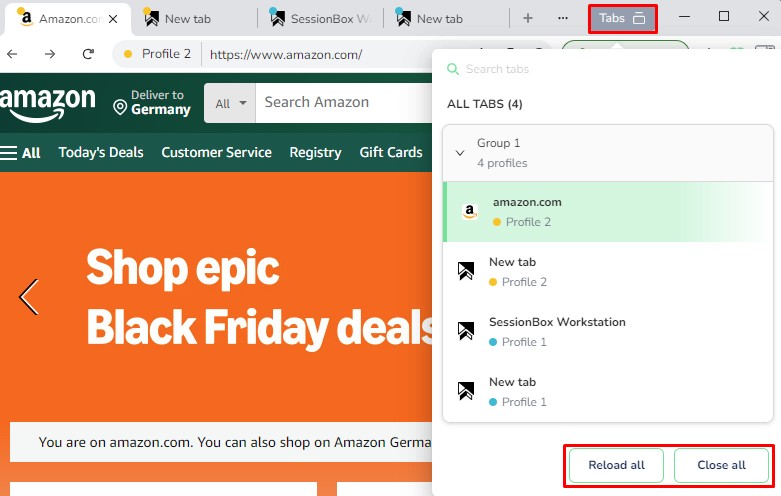Screen dimensions: 781x496
Task: Click the browser back arrow icon
Action: pos(12,54)
